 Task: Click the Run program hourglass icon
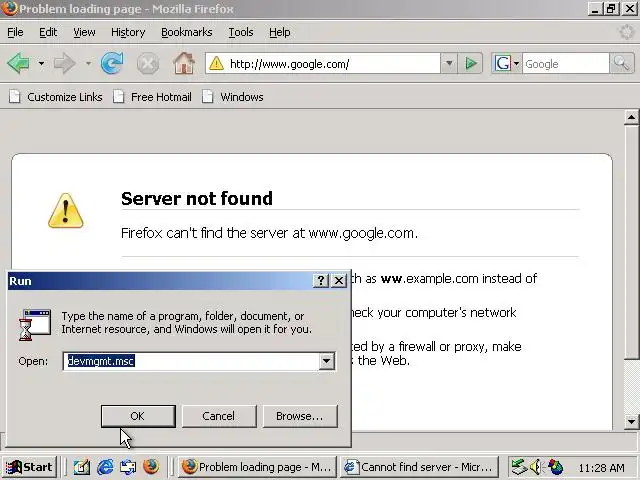click(x=35, y=325)
